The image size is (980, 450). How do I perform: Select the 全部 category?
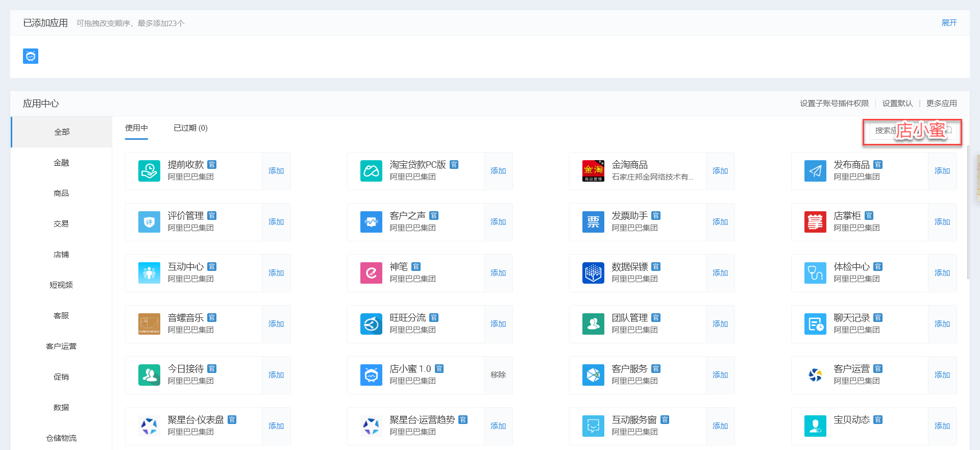pos(62,132)
